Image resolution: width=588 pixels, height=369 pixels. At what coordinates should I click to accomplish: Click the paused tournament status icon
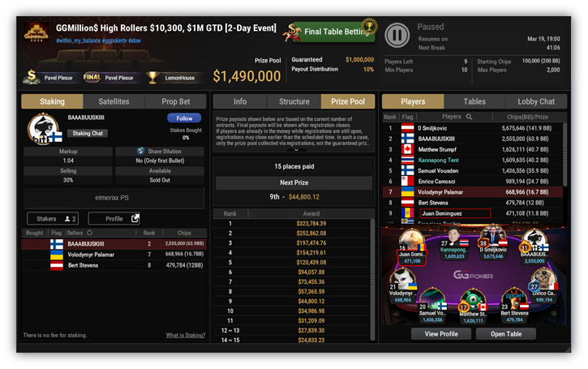point(397,35)
